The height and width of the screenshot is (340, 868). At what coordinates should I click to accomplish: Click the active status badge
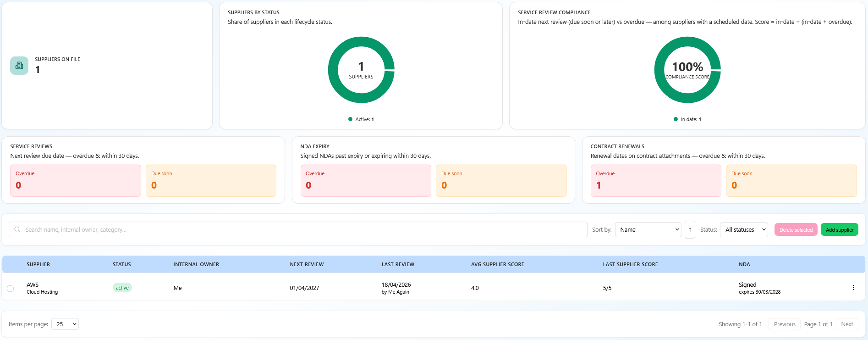[x=122, y=288]
